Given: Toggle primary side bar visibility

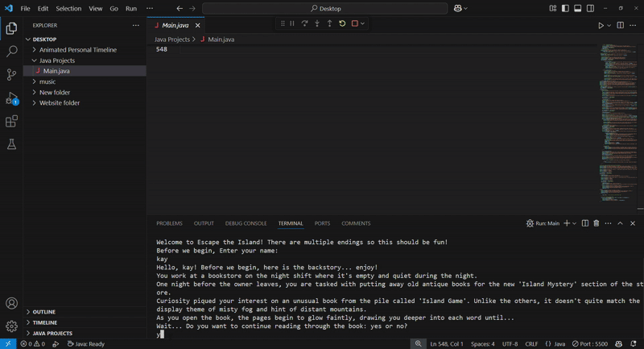Looking at the screenshot, I should coord(565,8).
